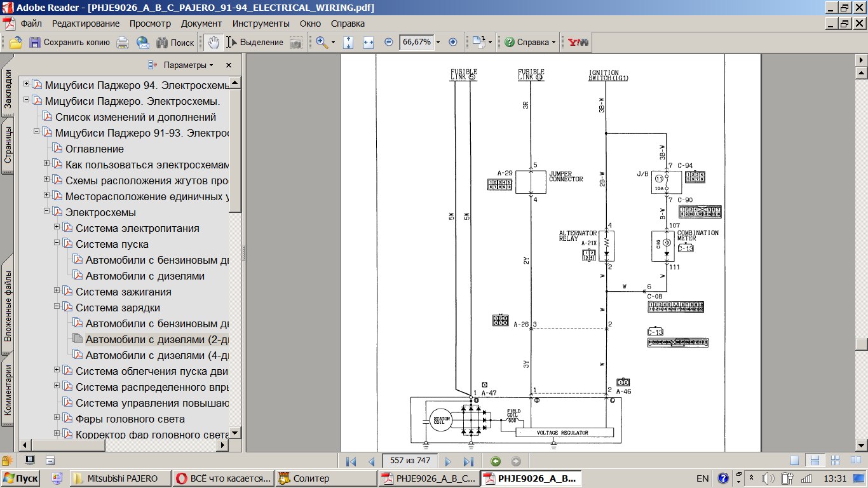Switch to the Страницы side tab

[8, 146]
